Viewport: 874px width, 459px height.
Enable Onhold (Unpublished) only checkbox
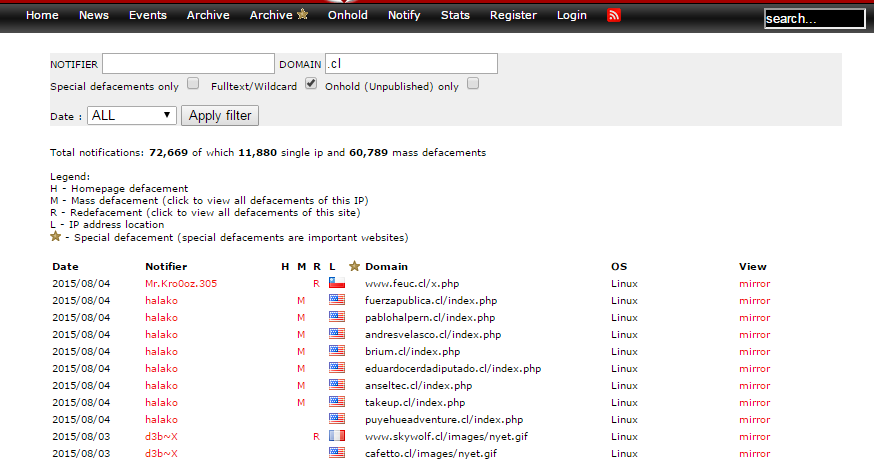(473, 84)
